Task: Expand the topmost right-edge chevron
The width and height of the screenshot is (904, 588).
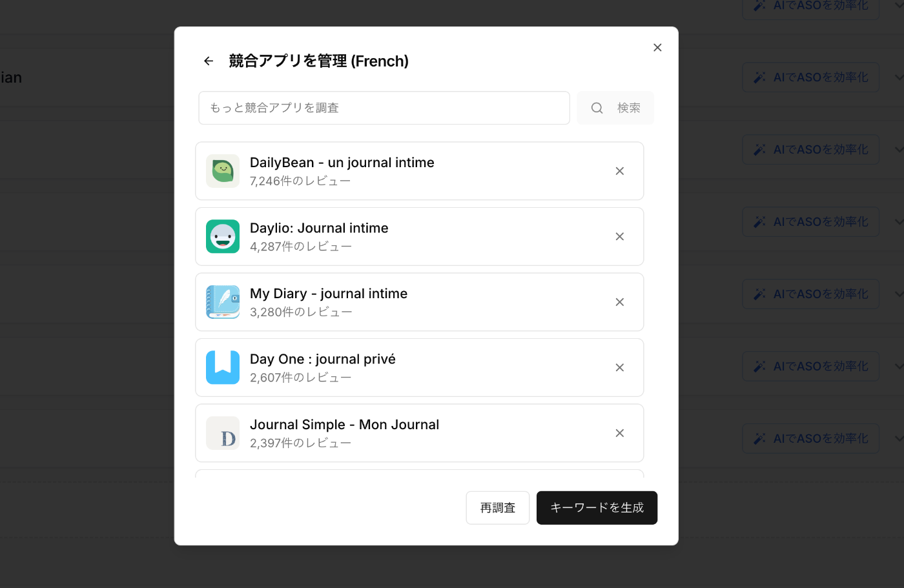Action: (900, 5)
